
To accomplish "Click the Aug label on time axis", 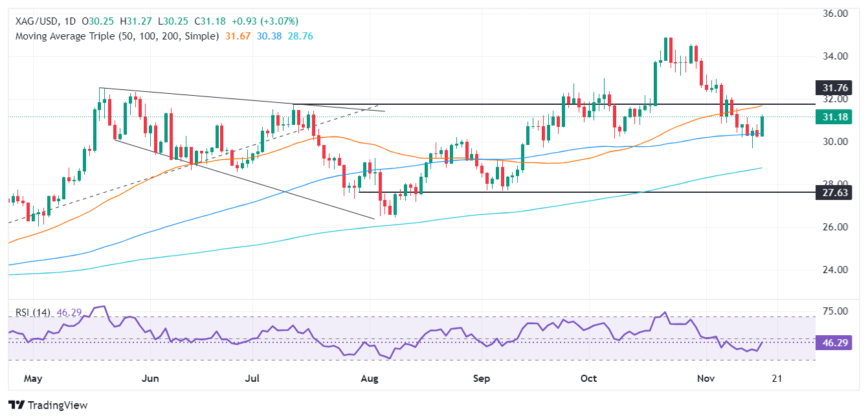I will [x=369, y=377].
